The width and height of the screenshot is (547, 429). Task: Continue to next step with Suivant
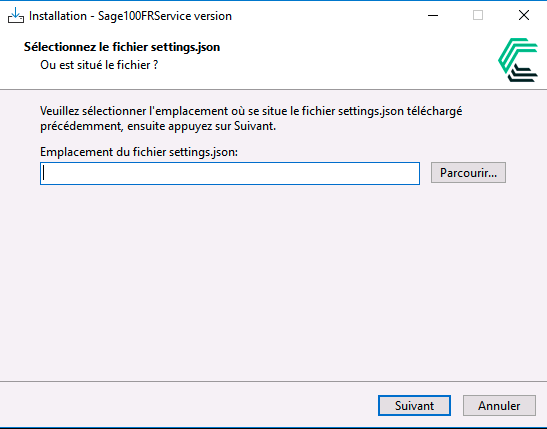414,405
